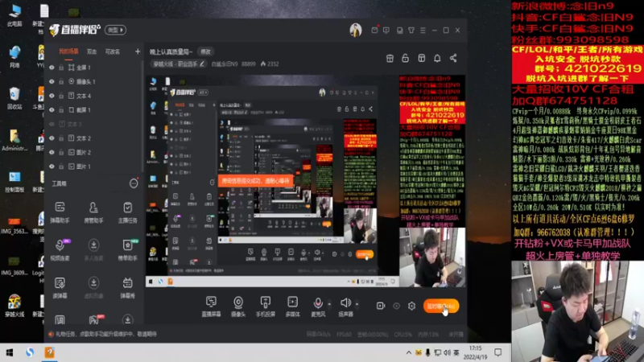Toggle visibility of 截屏 1 source
The height and width of the screenshot is (362, 644).
pos(52,110)
